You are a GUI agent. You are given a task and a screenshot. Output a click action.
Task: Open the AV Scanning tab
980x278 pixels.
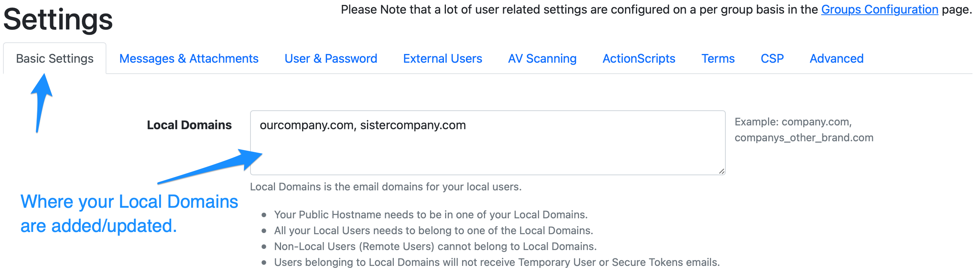(542, 59)
